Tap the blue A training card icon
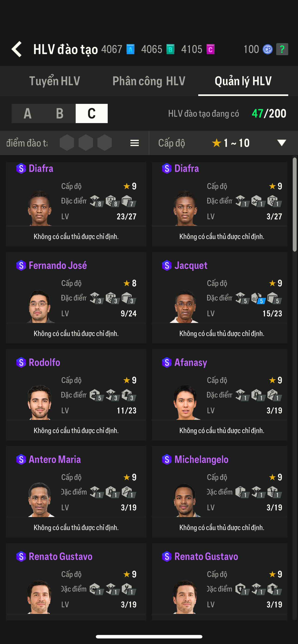 pos(130,49)
